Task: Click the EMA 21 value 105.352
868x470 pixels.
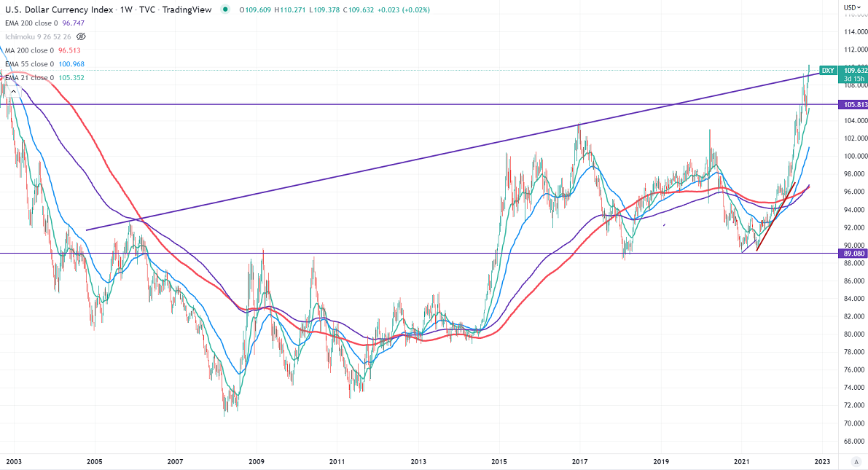Action: (71, 78)
